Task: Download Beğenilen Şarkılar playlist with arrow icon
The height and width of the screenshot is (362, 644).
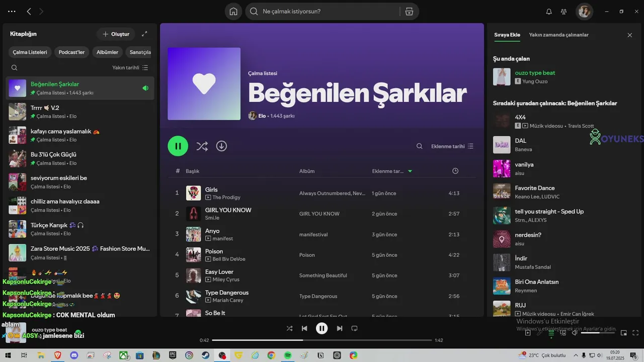Action: coord(221,146)
